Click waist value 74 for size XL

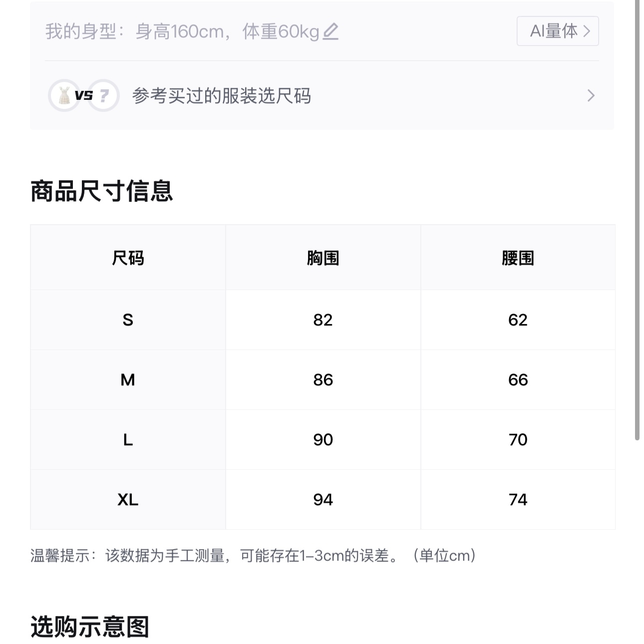(518, 500)
